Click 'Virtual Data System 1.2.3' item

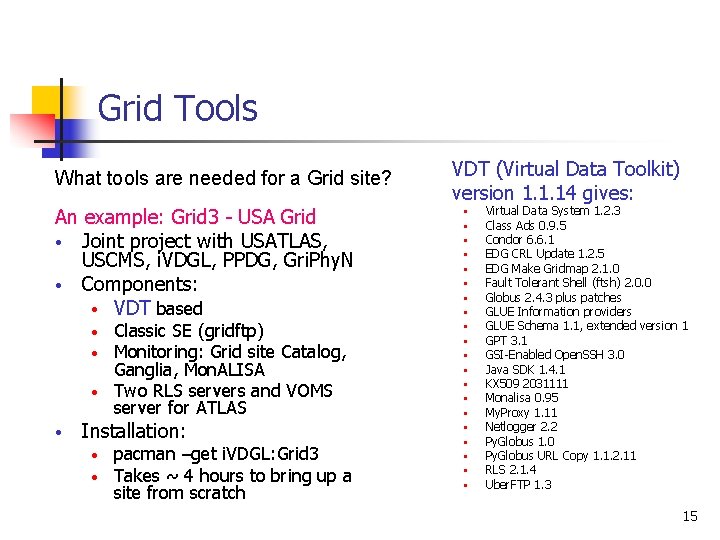(552, 211)
